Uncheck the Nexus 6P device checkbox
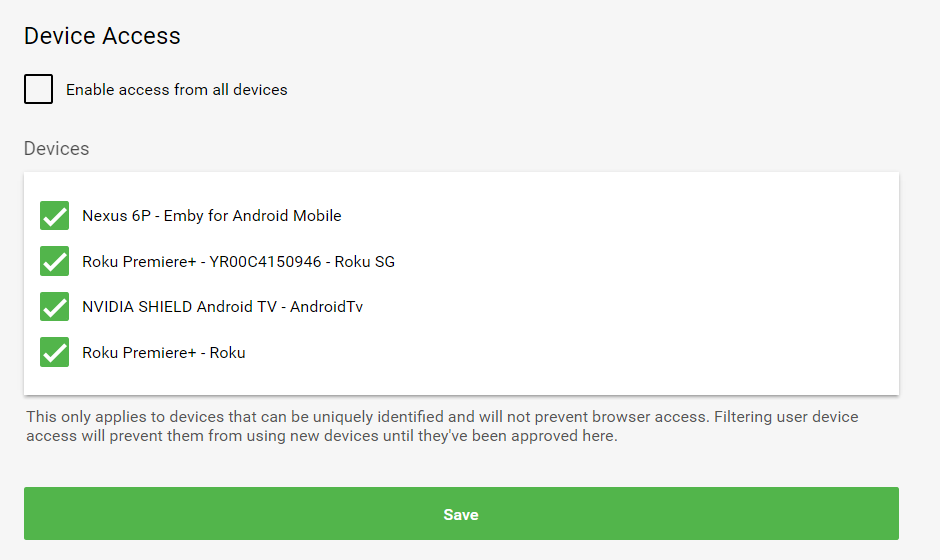This screenshot has width=940, height=560. point(54,215)
